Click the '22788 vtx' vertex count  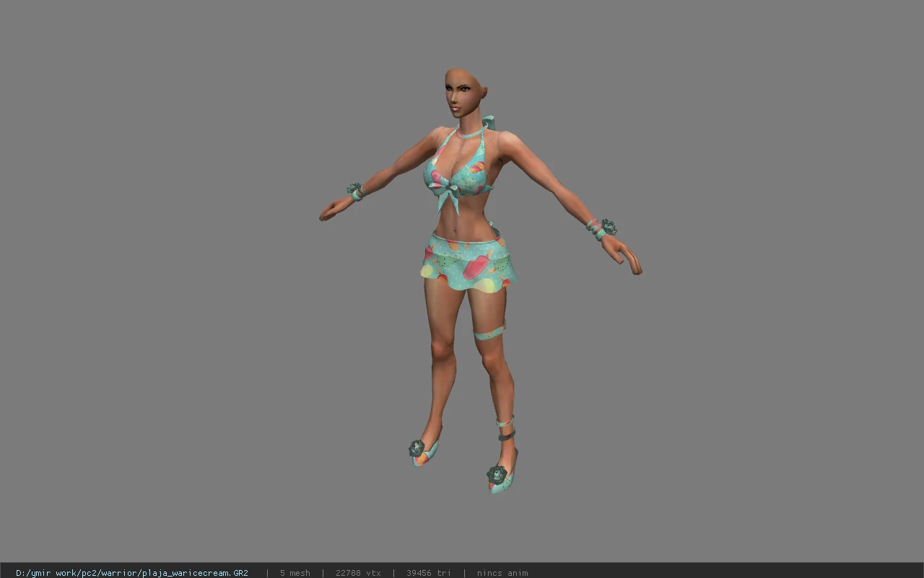358,573
